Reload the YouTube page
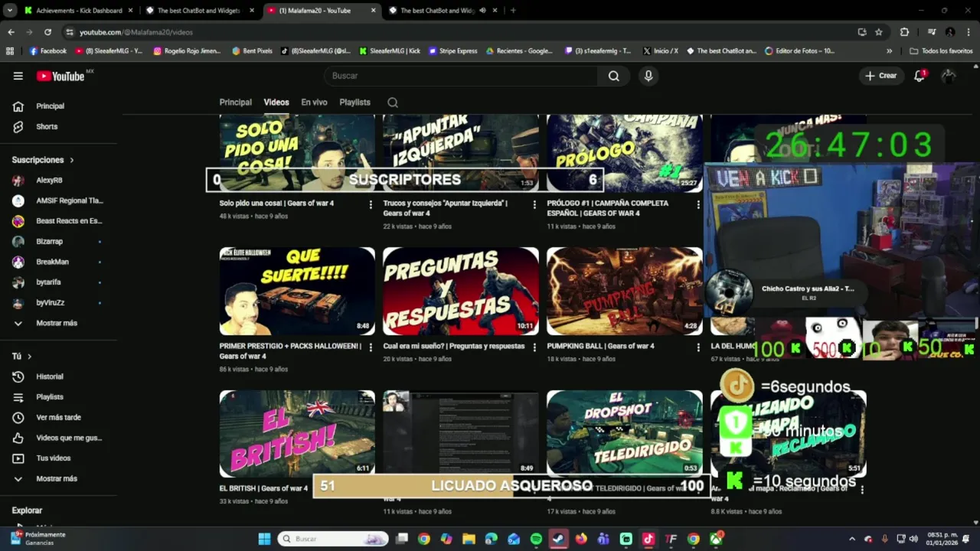 click(x=47, y=32)
